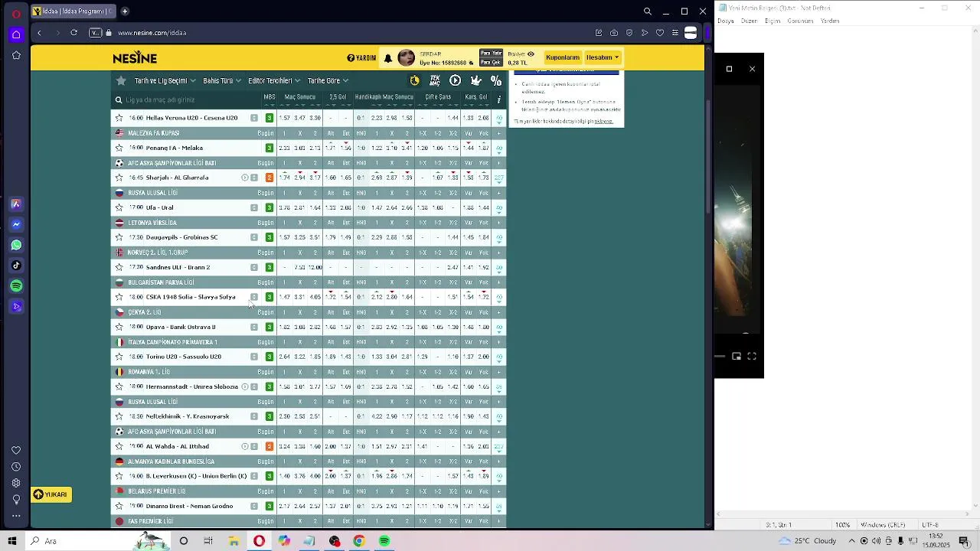Image resolution: width=980 pixels, height=551 pixels.
Task: Go back in Opera browser
Action: (39, 33)
